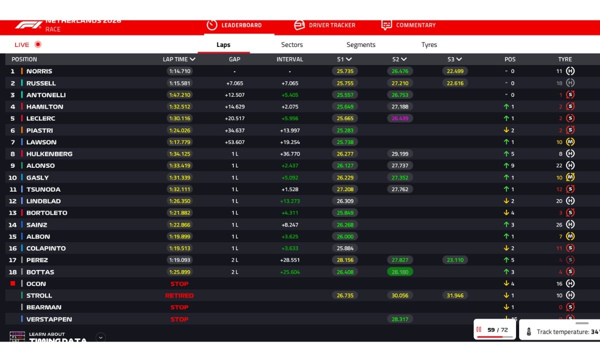Click the pause icon beside lap counter
Image resolution: width=600 pixels, height=364 pixels.
(x=479, y=330)
